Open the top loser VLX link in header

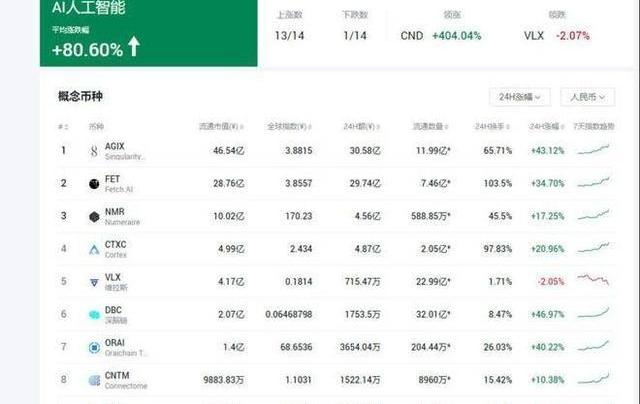[534, 35]
